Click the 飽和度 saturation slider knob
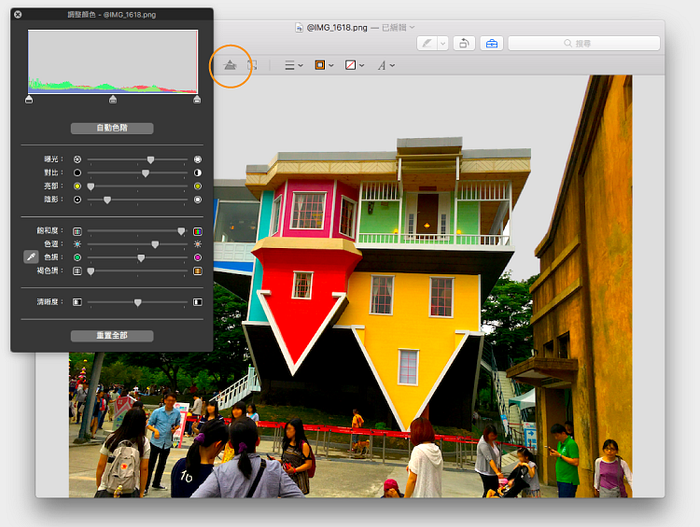Screen dimensions: 700x527 (x=181, y=231)
